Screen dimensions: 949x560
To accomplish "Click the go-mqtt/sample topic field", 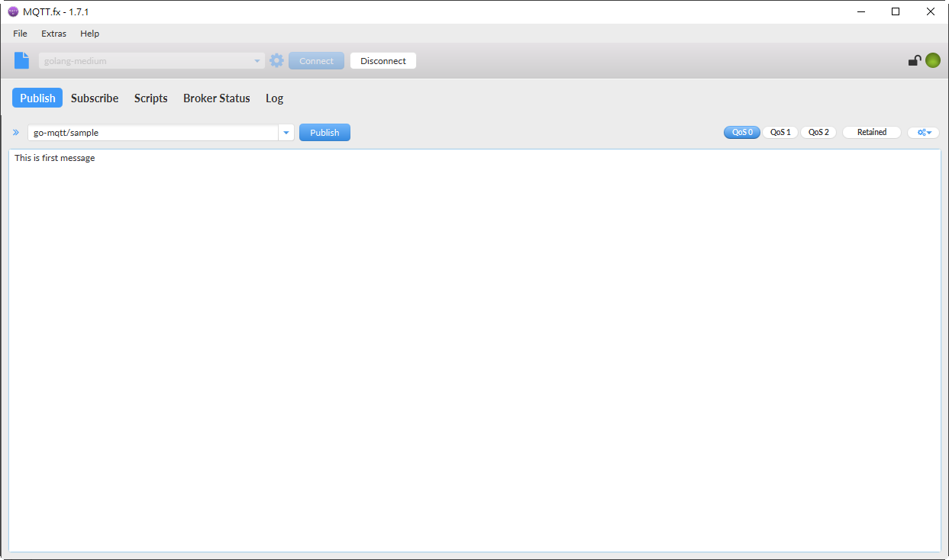I will pyautogui.click(x=153, y=133).
